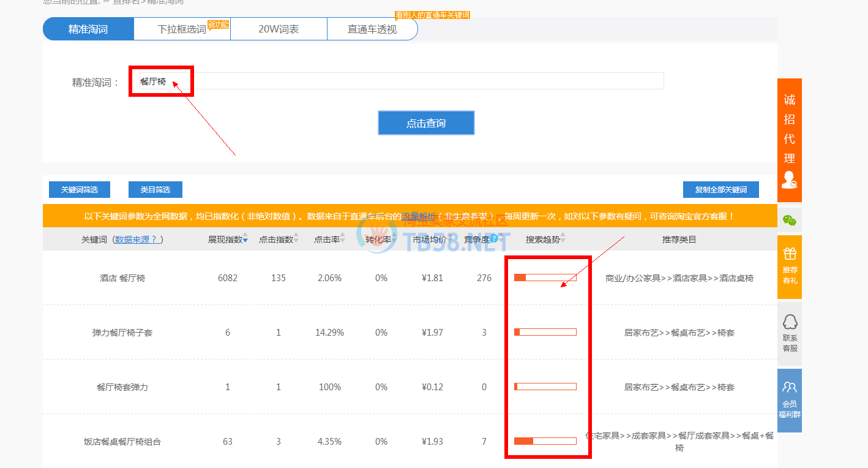Click the 关键词筛选 button

tap(80, 190)
